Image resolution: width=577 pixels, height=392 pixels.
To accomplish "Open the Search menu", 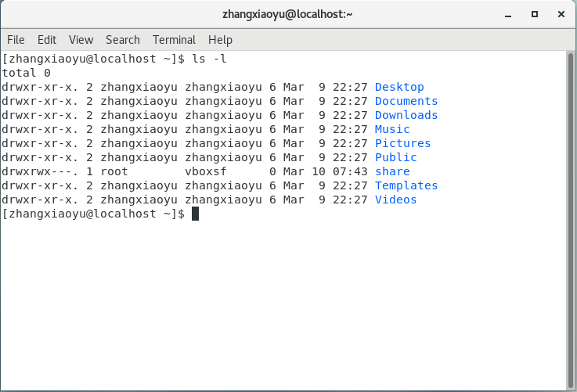I will 123,40.
